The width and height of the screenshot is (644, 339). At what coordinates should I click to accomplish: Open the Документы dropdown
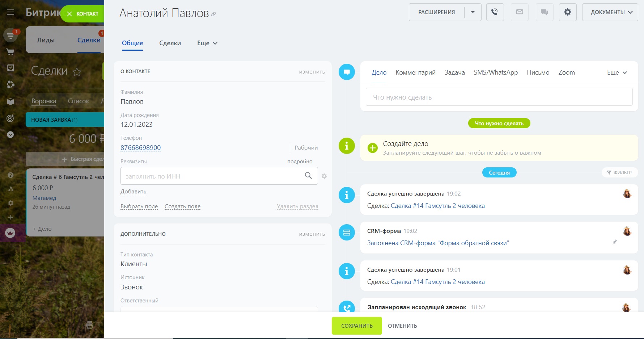point(610,12)
